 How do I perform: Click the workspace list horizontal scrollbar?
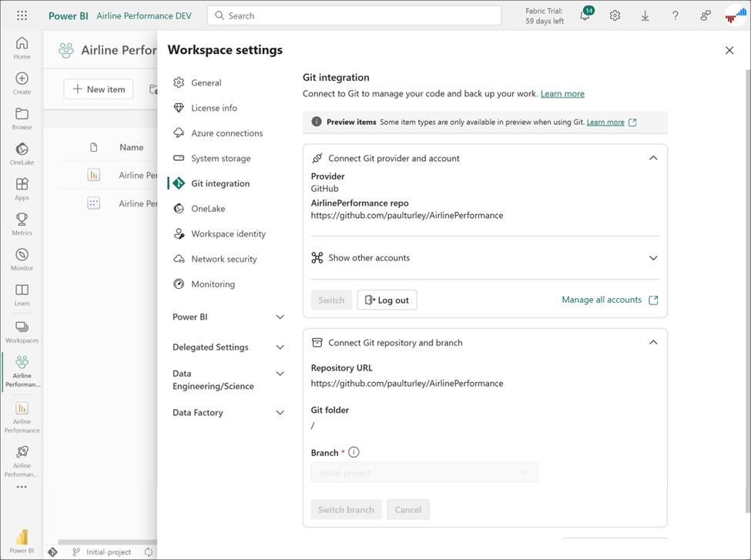[107, 542]
